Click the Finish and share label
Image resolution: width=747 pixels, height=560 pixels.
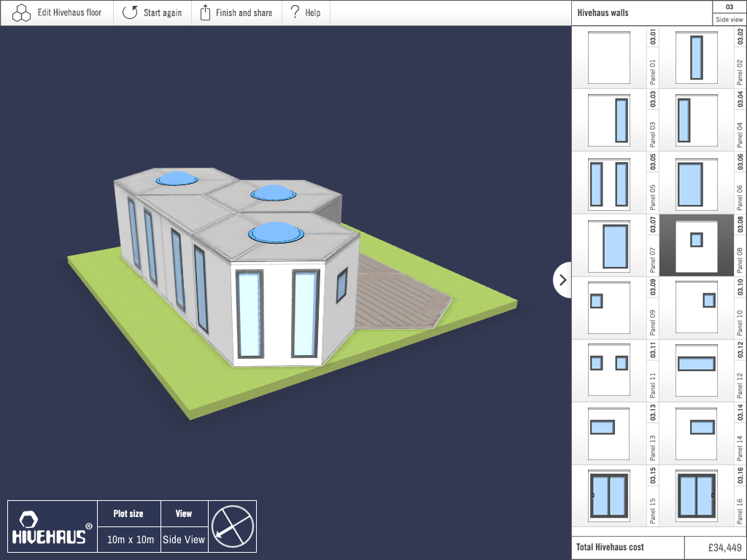244,13
